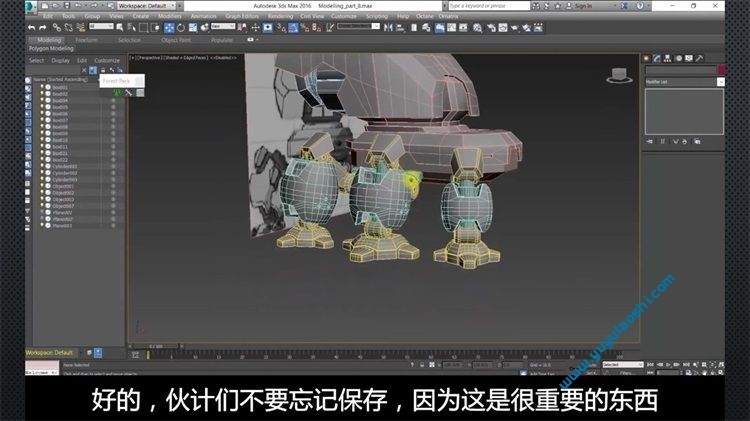Click the object color swatch in Command Panel
This screenshot has width=750, height=421.
click(x=721, y=70)
